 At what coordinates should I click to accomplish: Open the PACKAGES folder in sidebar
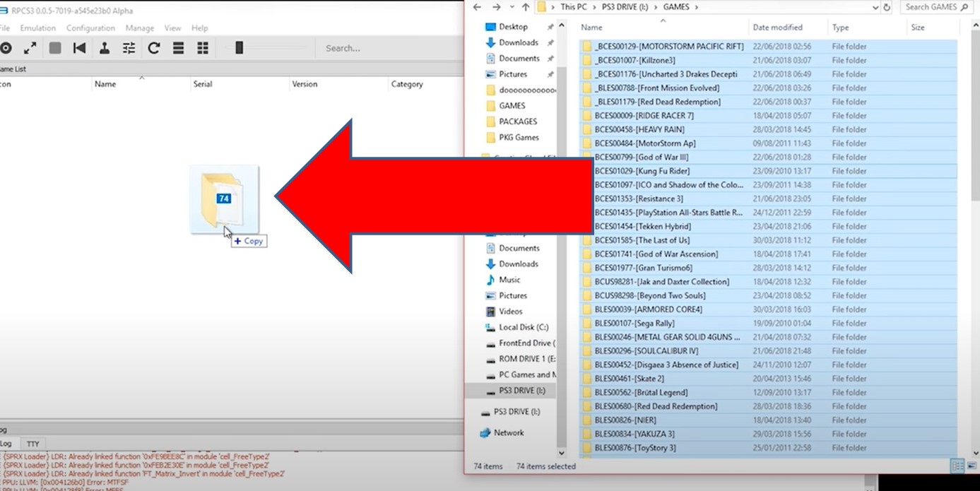(518, 122)
